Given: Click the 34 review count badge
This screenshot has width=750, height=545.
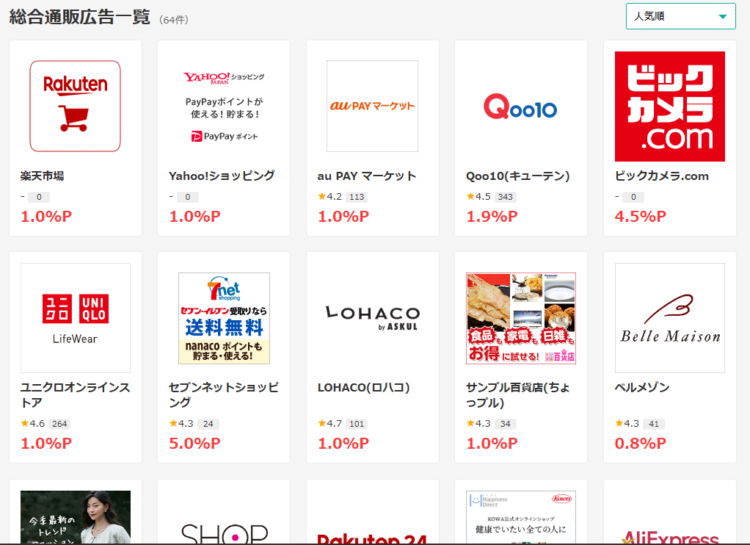Looking at the screenshot, I should [x=505, y=424].
